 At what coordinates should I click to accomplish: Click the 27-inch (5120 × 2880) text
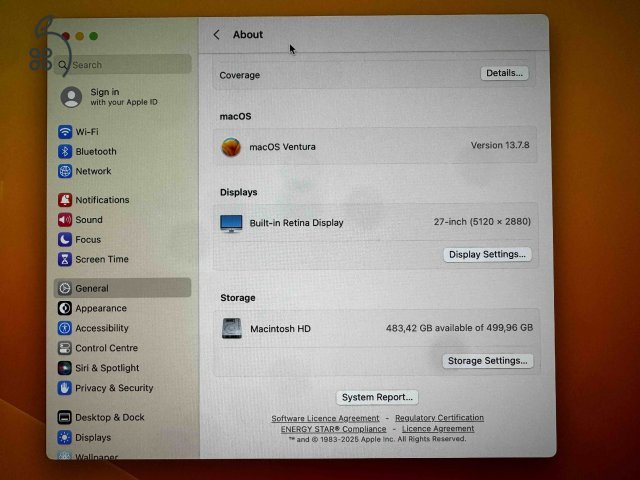pos(482,222)
